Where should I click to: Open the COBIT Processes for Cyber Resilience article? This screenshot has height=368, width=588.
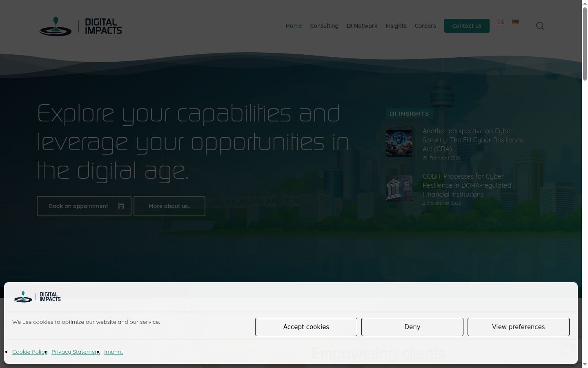[467, 185]
